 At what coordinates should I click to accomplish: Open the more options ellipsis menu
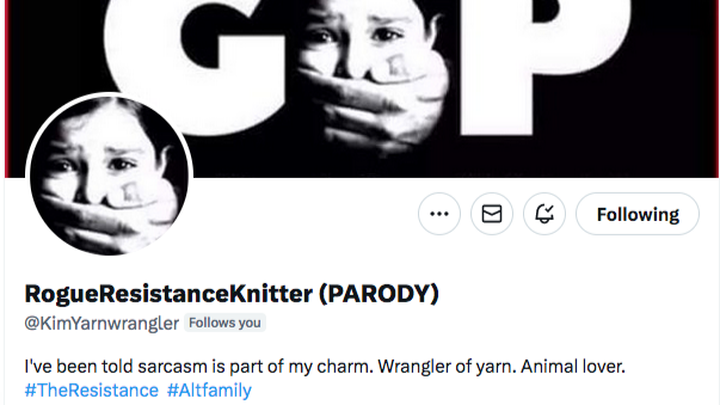pos(439,214)
